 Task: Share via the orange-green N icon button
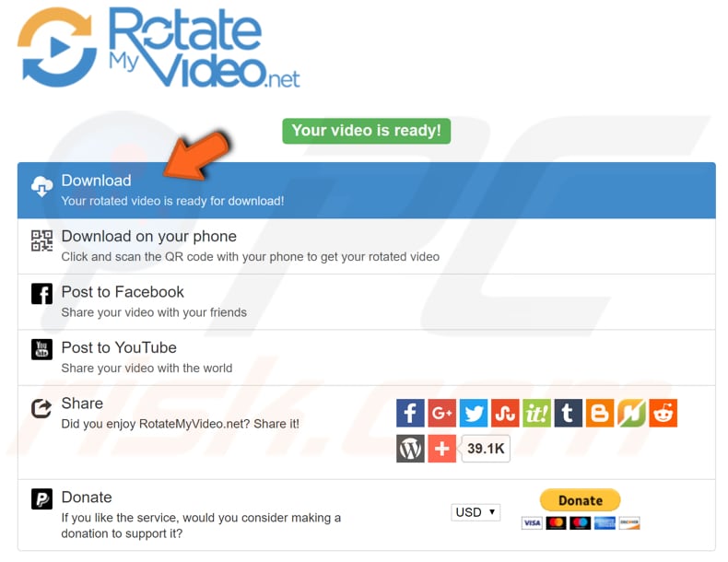631,413
